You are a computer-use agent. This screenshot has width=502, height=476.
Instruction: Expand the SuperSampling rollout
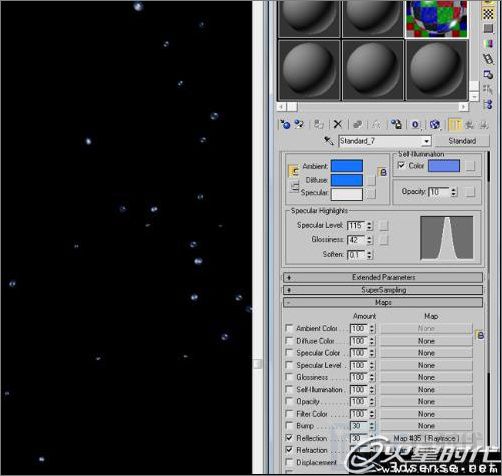point(383,290)
